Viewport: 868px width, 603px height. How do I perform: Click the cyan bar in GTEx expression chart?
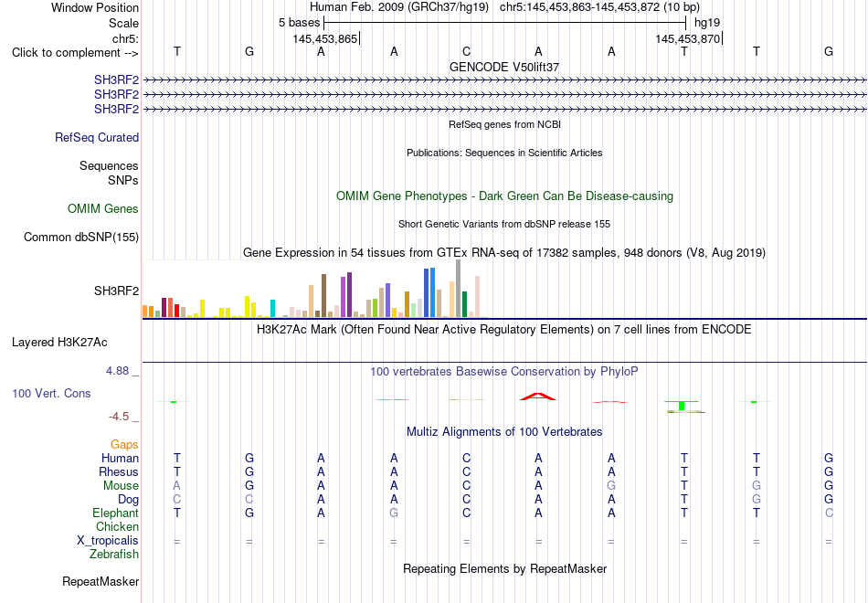click(x=272, y=309)
